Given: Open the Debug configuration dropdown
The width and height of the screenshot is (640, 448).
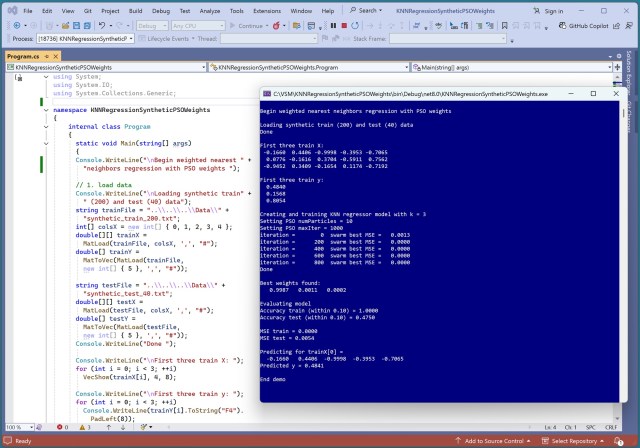Looking at the screenshot, I should coord(150,25).
